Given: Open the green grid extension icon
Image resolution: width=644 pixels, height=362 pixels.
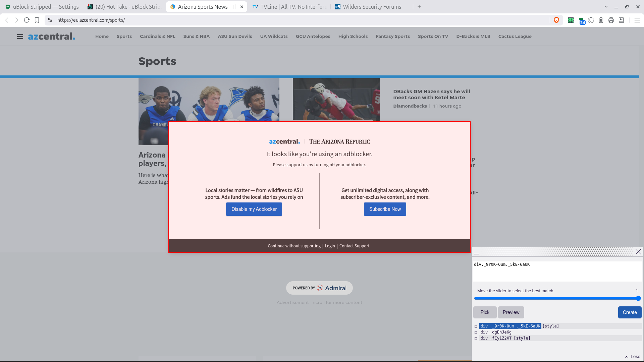Looking at the screenshot, I should pos(571,20).
